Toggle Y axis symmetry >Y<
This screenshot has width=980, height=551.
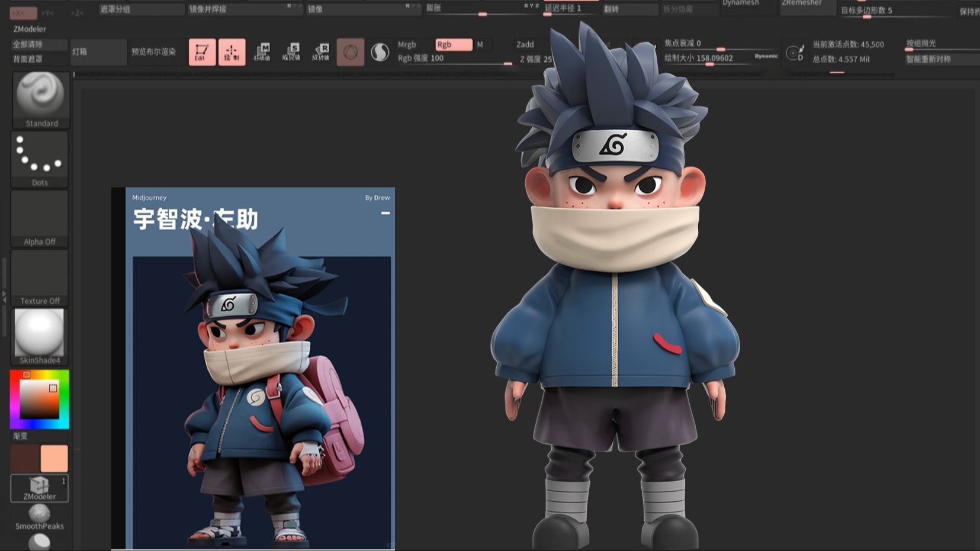coord(48,12)
